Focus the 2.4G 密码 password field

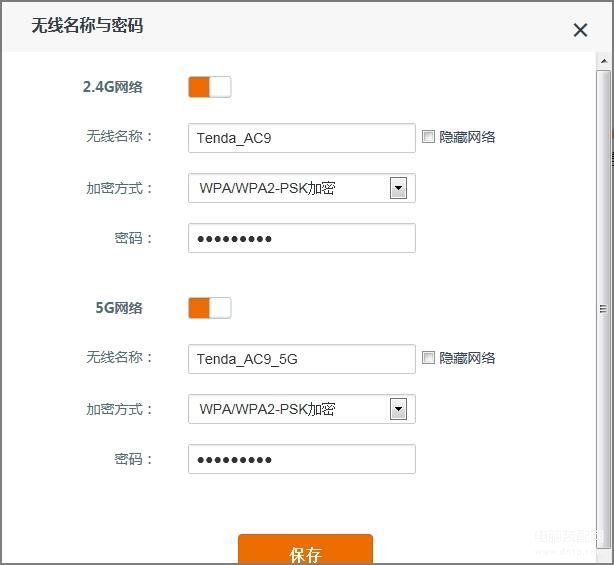(302, 238)
